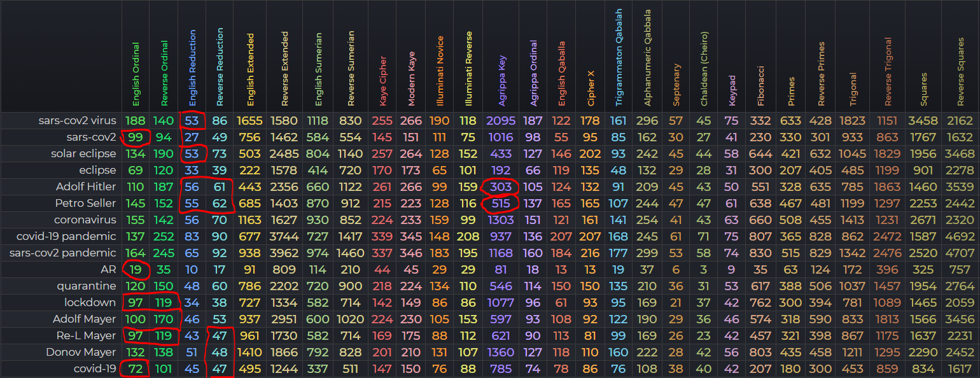Select Fibonacci value 762 in lockdown row
This screenshot has width=980, height=378.
pyautogui.click(x=760, y=302)
